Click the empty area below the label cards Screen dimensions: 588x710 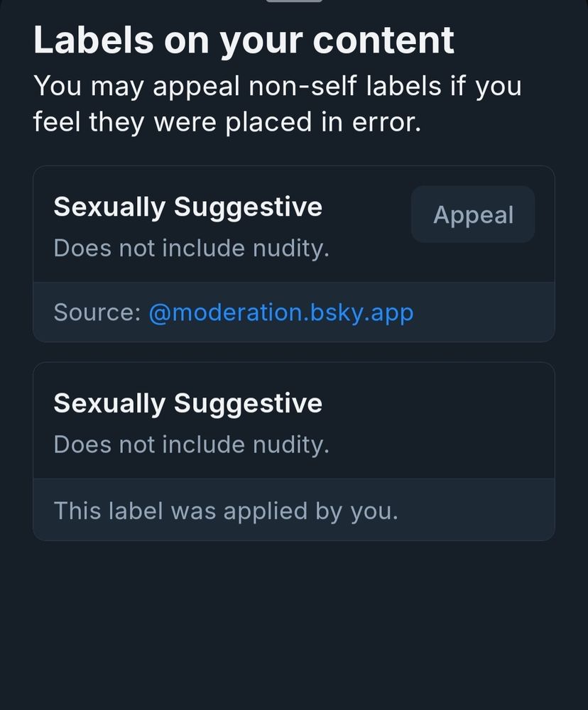294,618
